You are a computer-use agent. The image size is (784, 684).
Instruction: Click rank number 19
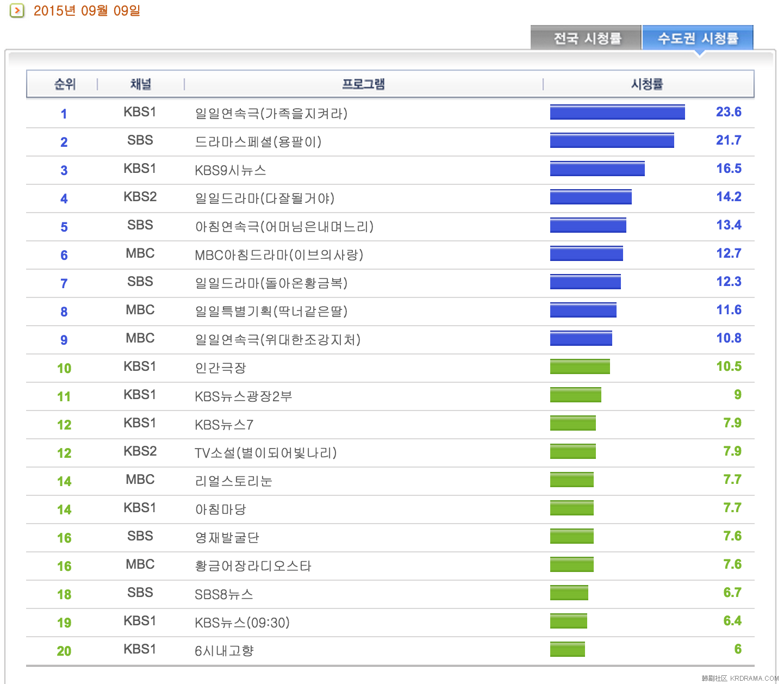pos(64,623)
